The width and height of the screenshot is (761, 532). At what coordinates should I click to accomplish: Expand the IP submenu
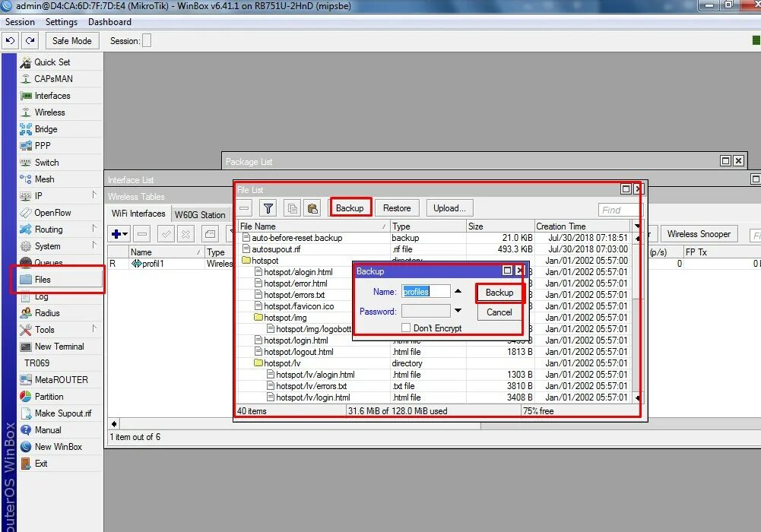click(94, 195)
